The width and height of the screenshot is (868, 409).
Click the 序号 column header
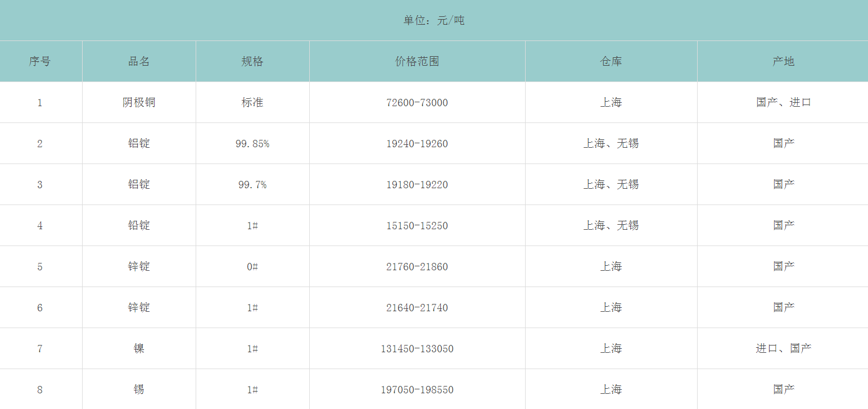[40, 61]
